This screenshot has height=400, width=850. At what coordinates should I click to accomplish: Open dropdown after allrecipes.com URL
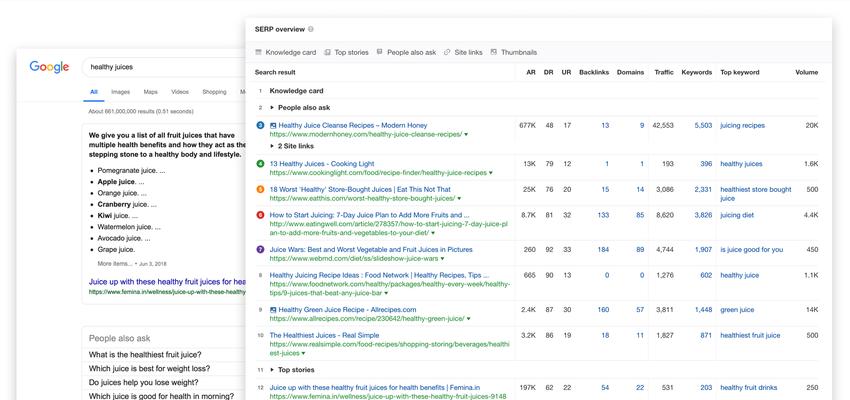468,319
